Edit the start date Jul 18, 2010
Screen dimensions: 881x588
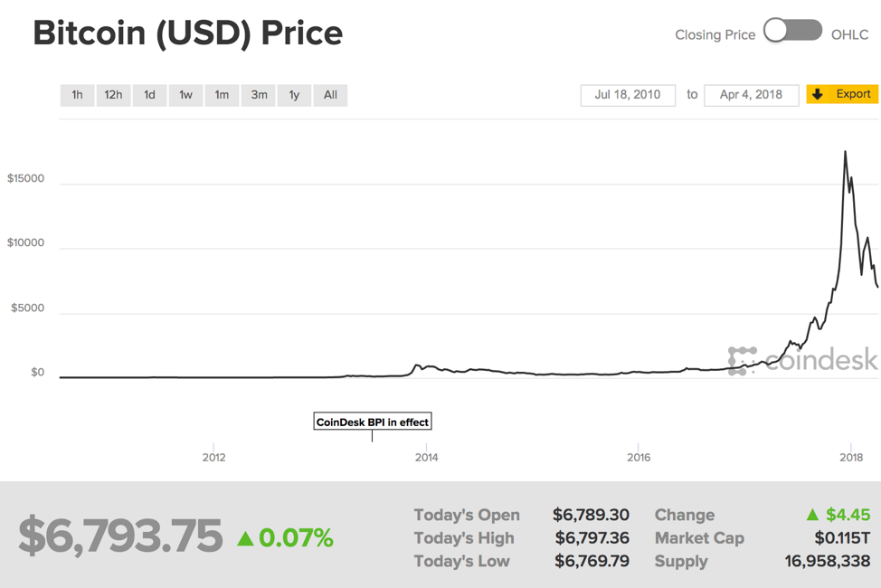click(628, 95)
